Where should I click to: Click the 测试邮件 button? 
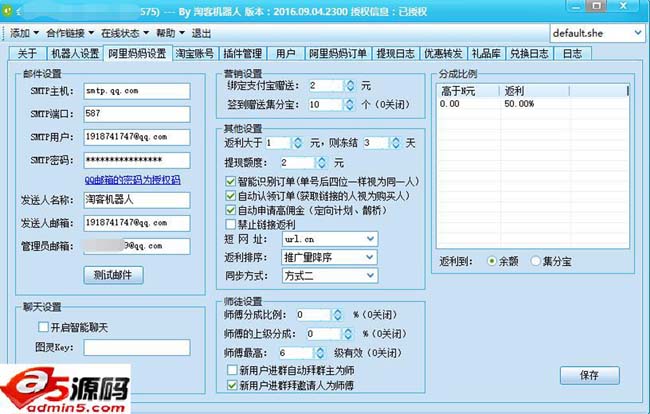click(114, 275)
